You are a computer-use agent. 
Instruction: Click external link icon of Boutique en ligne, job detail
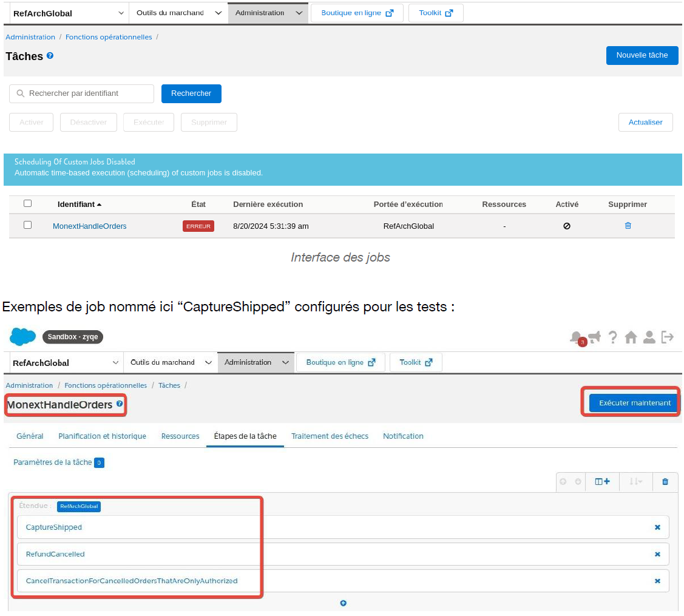point(371,362)
